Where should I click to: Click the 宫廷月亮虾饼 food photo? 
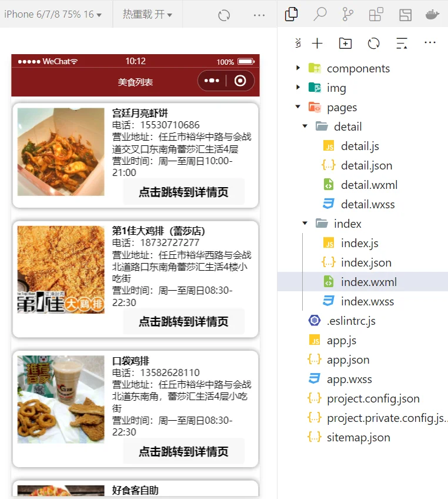coord(61,152)
